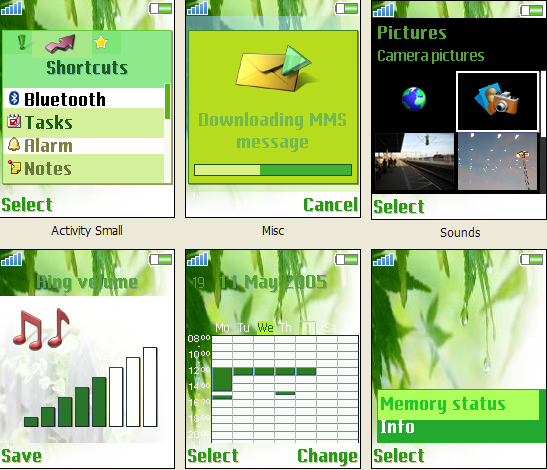Cancel the MMS download
547x470 pixels.
coord(330,205)
